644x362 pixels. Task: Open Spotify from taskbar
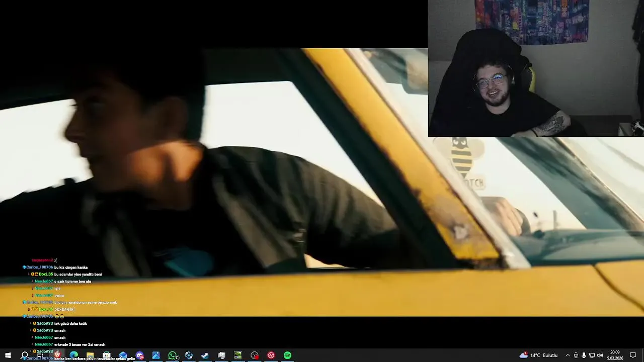pos(287,355)
